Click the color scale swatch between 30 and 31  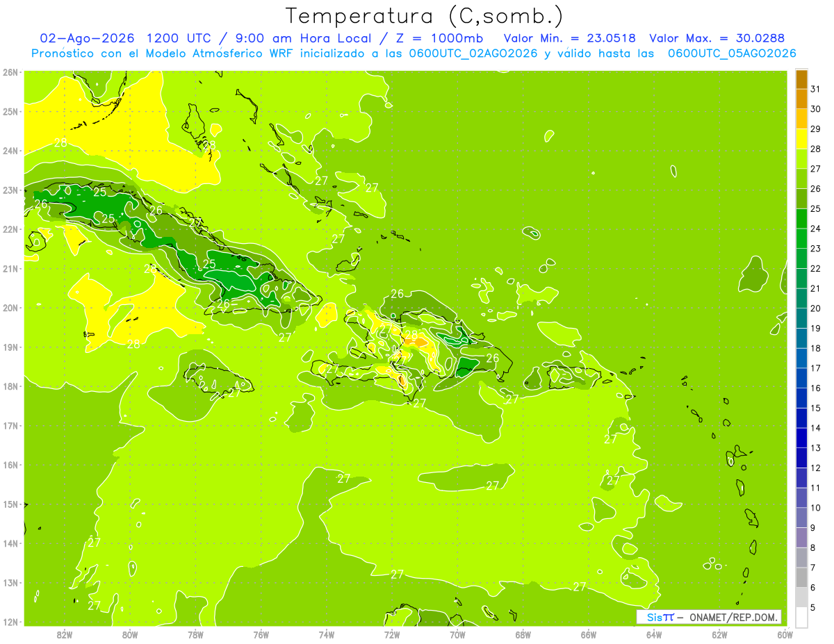click(x=801, y=99)
